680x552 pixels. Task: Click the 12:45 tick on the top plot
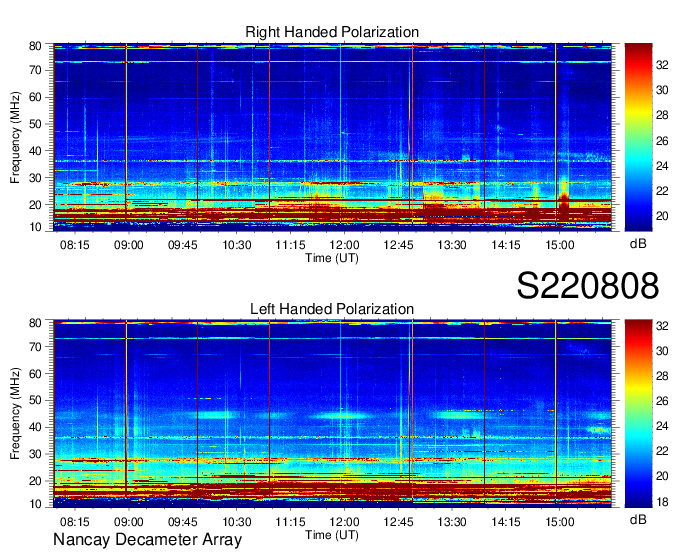click(398, 245)
